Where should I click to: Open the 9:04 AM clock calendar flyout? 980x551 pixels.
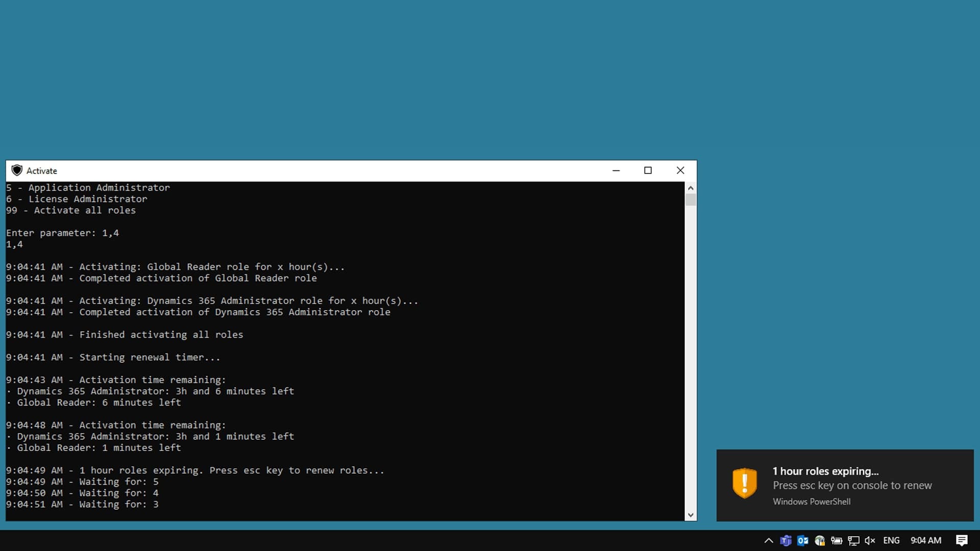926,540
